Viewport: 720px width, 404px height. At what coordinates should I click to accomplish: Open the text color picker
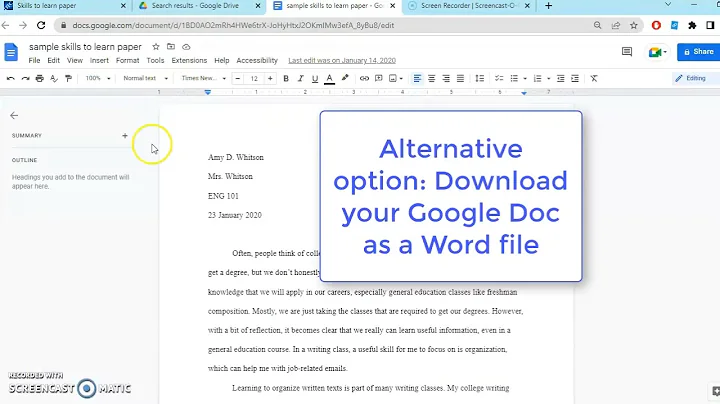pyautogui.click(x=329, y=79)
